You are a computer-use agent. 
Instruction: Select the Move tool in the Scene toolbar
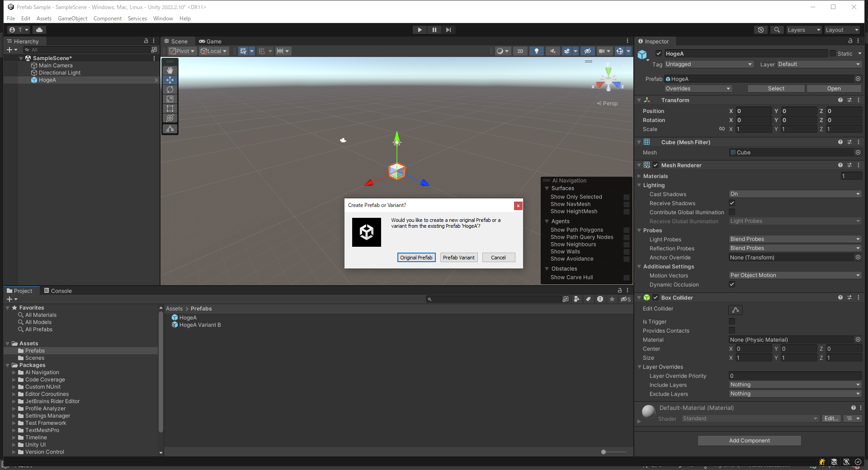click(170, 80)
